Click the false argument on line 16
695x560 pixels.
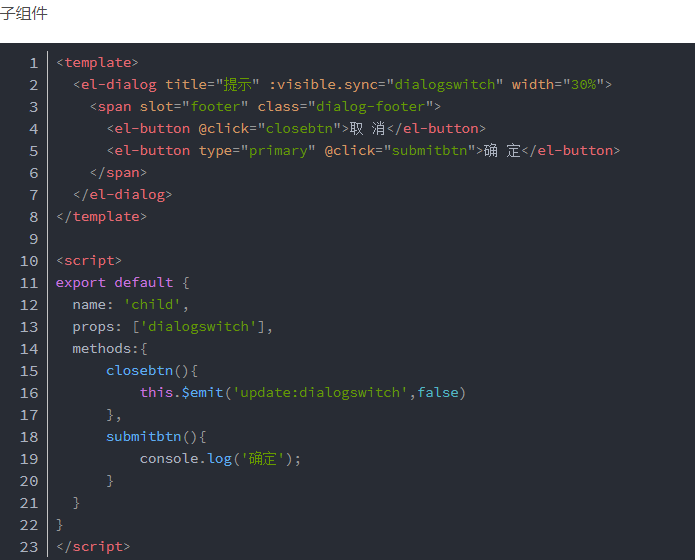click(x=438, y=392)
